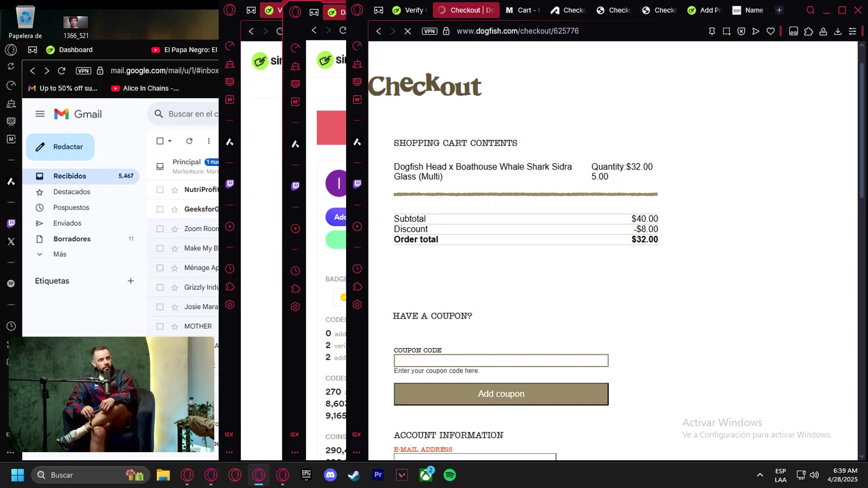Switch to the Name tab
868x488 pixels.
(x=749, y=10)
